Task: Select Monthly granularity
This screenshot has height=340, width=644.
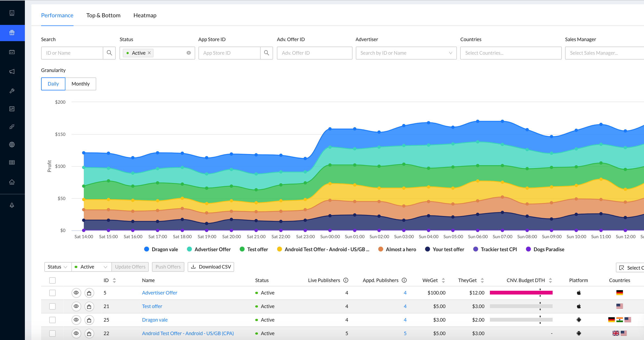Action: click(81, 84)
